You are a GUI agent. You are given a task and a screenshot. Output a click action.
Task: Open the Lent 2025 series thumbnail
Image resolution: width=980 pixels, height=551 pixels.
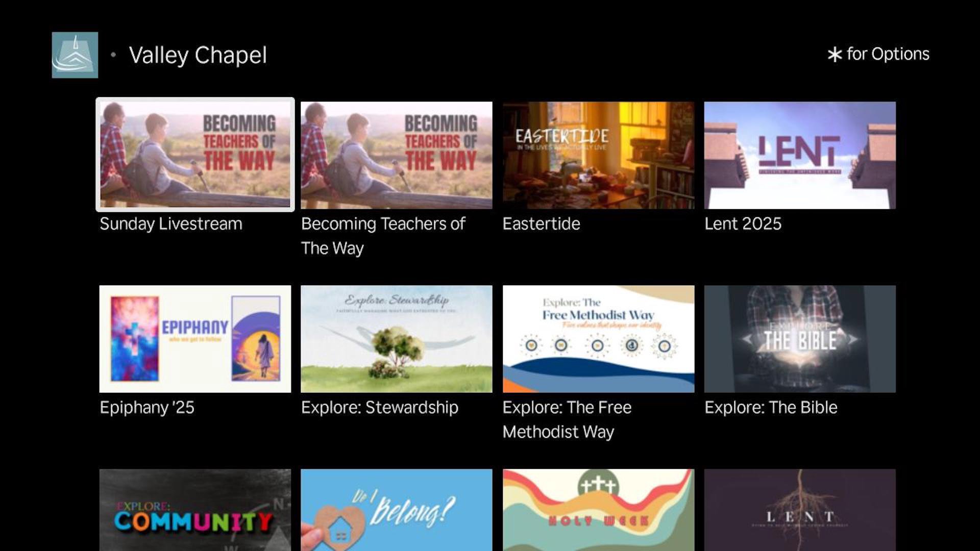tap(800, 155)
